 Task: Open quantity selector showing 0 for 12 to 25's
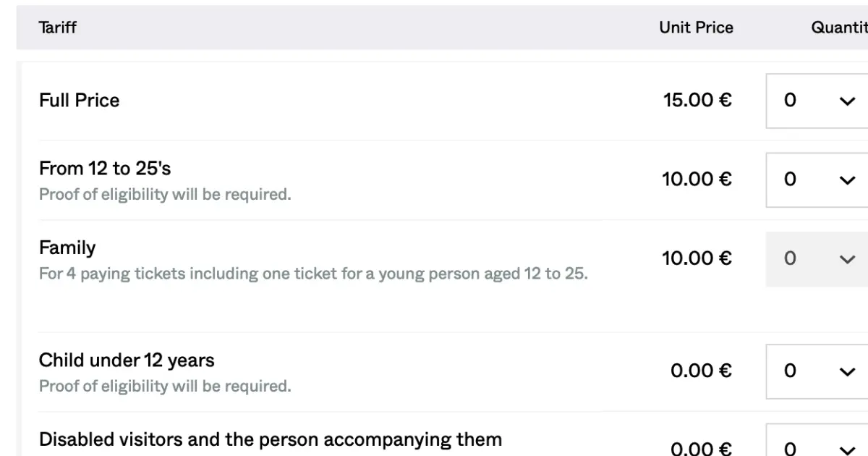817,180
